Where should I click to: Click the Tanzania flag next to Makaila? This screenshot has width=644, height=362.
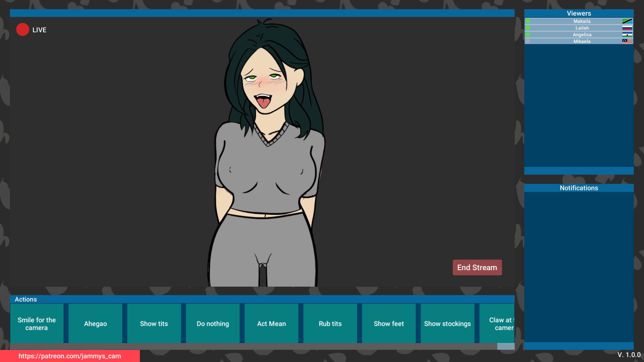point(627,21)
